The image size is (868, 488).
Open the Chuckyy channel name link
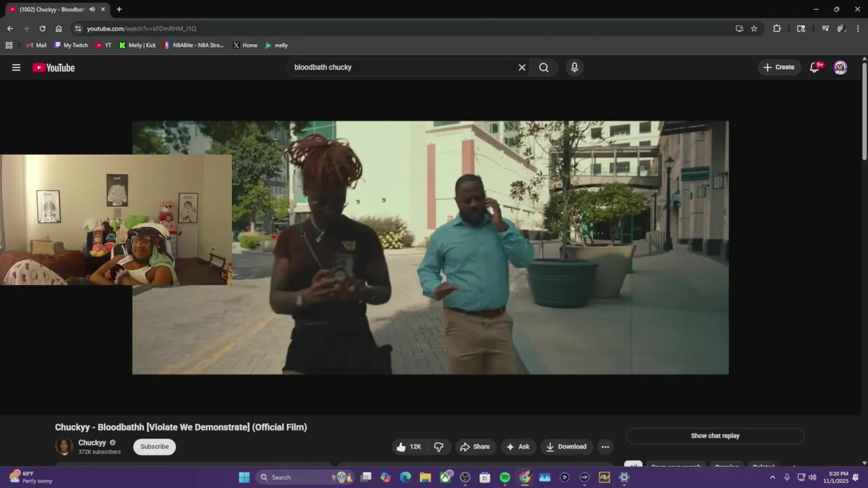click(92, 443)
